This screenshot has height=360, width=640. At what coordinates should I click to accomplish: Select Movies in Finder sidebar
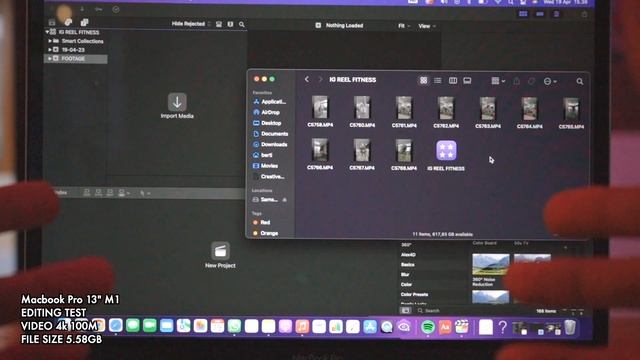click(266, 166)
